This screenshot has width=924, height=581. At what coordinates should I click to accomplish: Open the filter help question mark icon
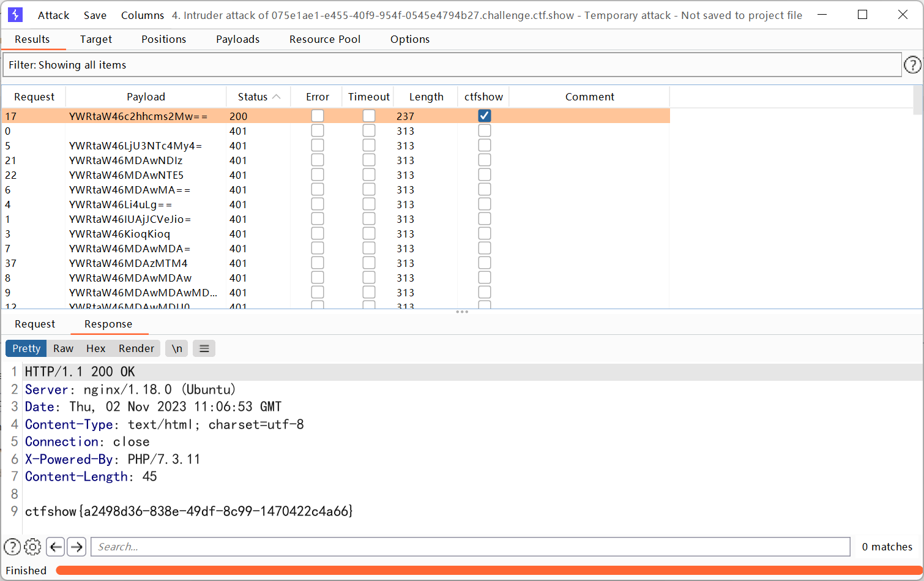coord(912,65)
